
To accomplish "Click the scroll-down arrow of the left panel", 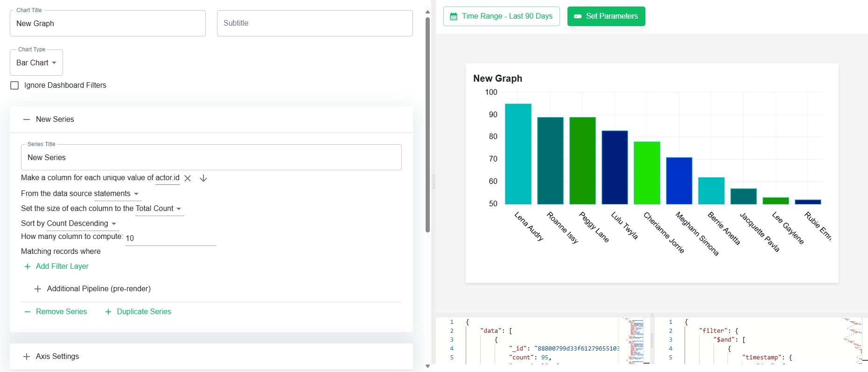I will (427, 366).
